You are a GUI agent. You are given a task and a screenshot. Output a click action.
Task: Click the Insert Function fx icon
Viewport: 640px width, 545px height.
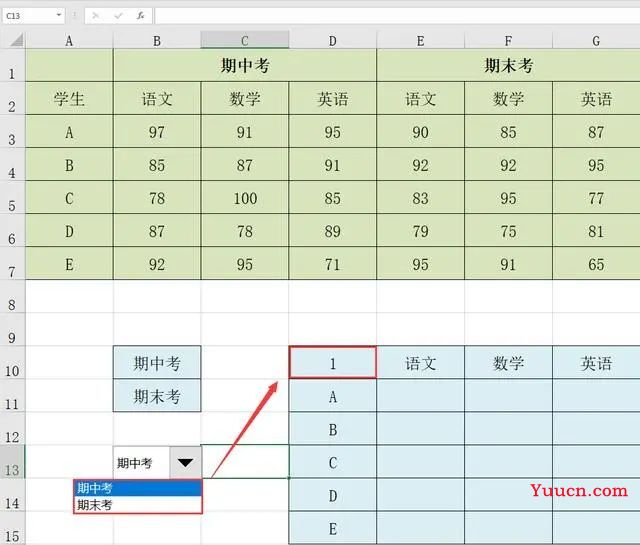pos(140,16)
